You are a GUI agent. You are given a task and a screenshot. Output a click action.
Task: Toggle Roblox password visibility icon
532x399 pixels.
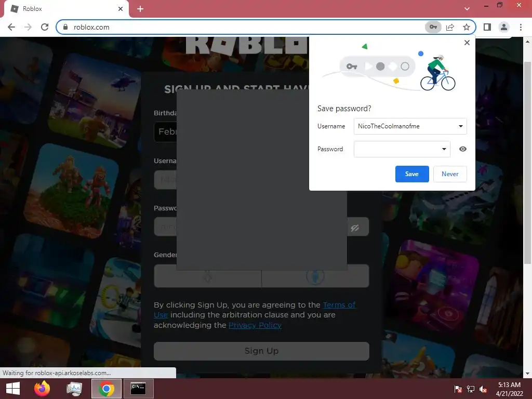click(x=355, y=228)
